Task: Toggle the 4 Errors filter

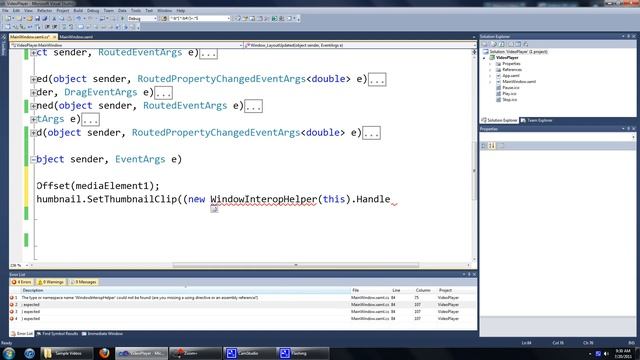Action: [x=22, y=282]
